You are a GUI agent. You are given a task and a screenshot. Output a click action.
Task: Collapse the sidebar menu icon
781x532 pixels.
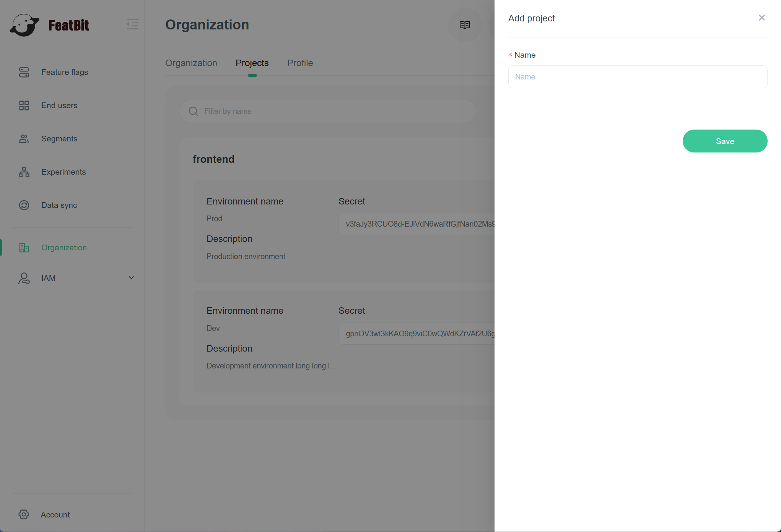(x=133, y=24)
